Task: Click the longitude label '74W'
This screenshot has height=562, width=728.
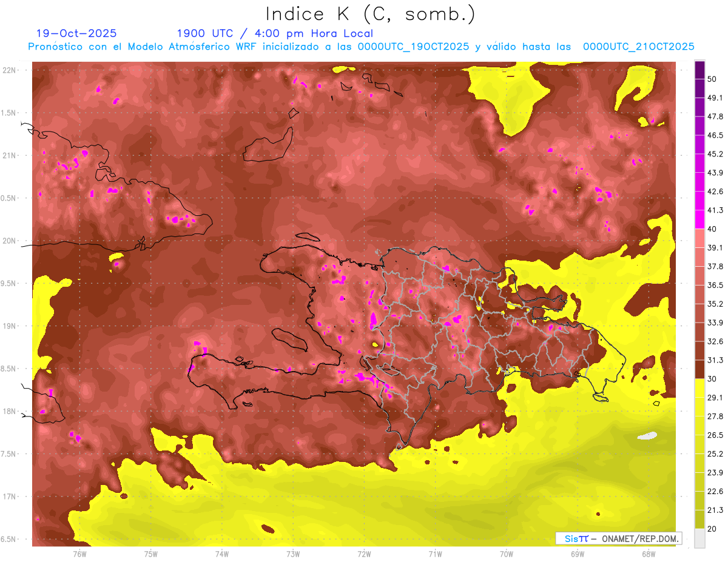Action: coord(222,554)
